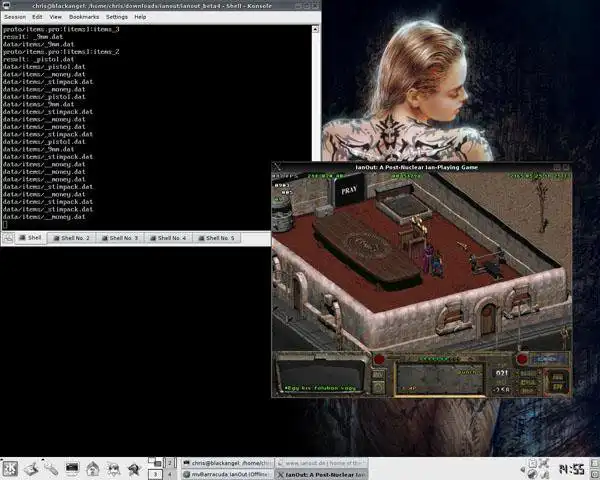Click the round globe system tray icon
The image size is (600, 480).
pos(532,475)
